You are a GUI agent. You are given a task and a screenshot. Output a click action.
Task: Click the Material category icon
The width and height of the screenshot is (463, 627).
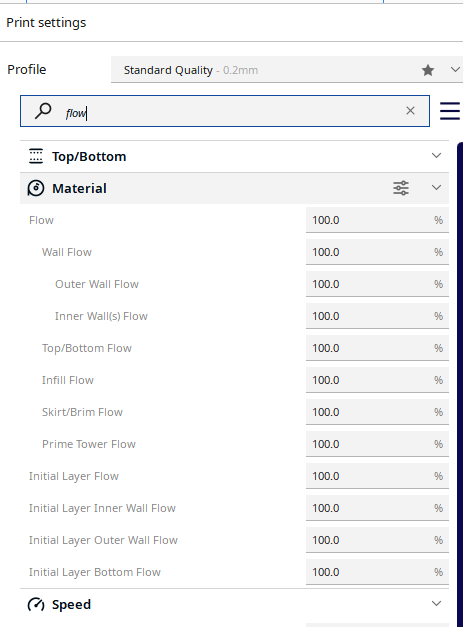36,188
